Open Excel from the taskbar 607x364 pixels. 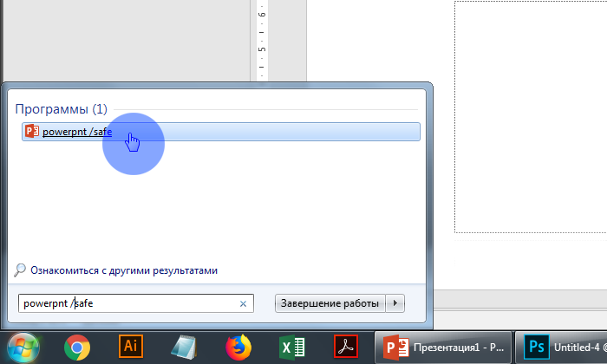(292, 347)
